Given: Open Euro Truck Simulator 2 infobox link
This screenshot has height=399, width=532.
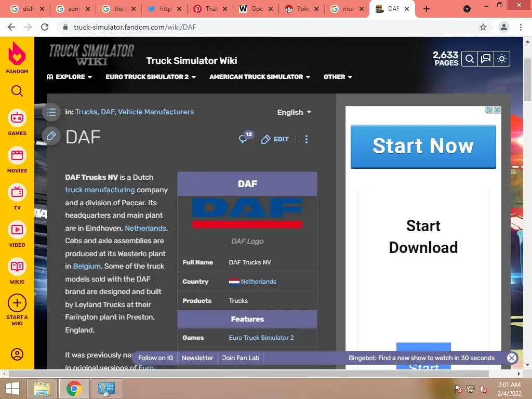Looking at the screenshot, I should click(261, 338).
